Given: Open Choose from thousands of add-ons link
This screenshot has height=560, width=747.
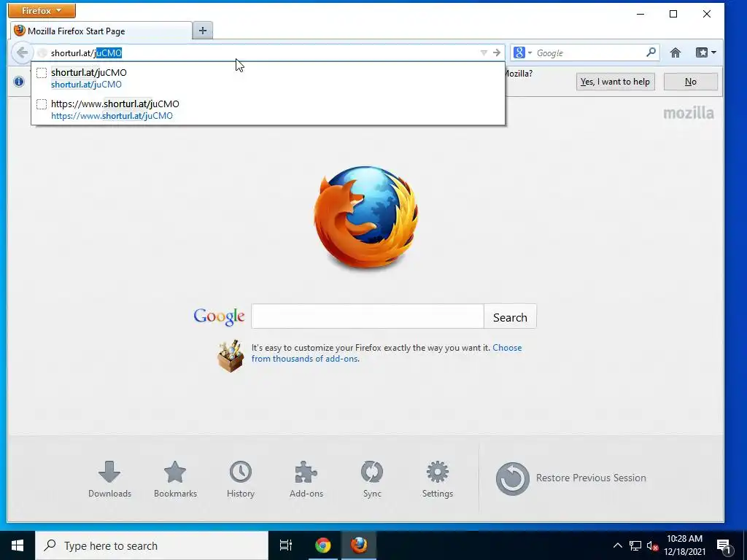Looking at the screenshot, I should tap(387, 353).
